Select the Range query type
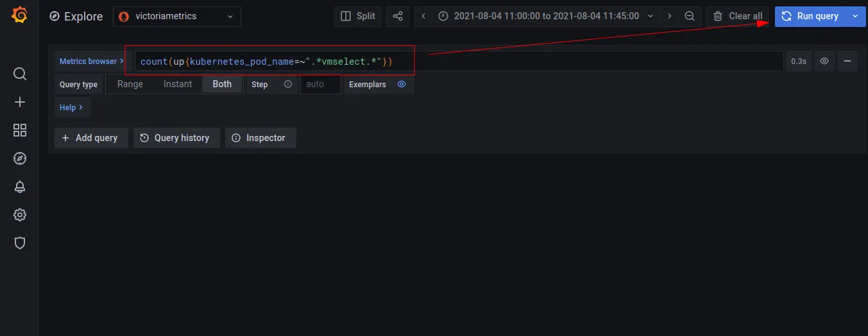868x336 pixels. point(130,84)
